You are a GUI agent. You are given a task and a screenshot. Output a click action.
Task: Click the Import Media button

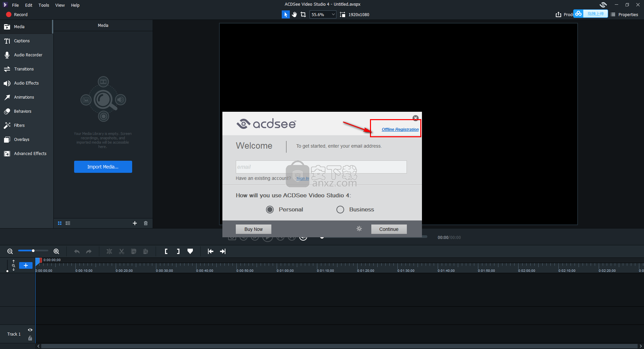[103, 167]
